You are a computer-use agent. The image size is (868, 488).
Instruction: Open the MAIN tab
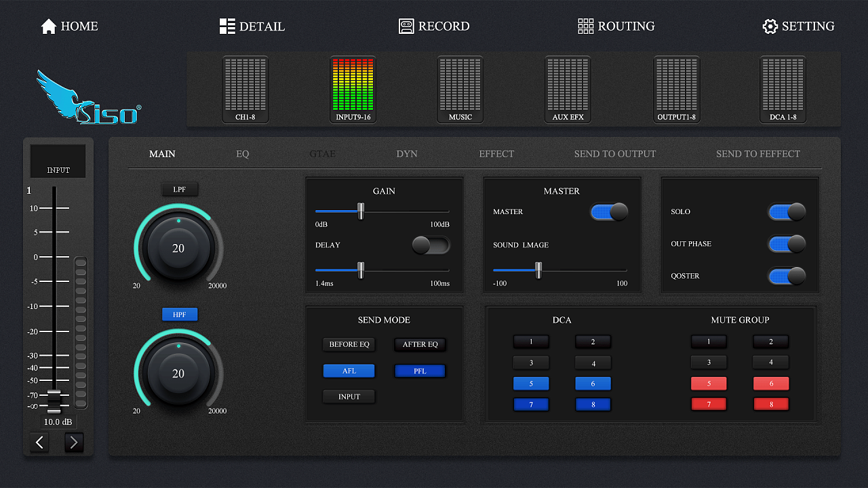pyautogui.click(x=162, y=154)
